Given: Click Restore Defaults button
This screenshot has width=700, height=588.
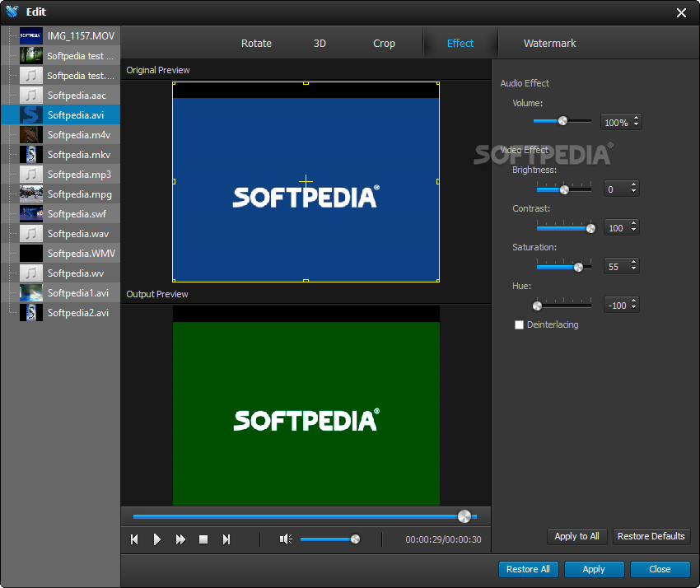Looking at the screenshot, I should 651,536.
